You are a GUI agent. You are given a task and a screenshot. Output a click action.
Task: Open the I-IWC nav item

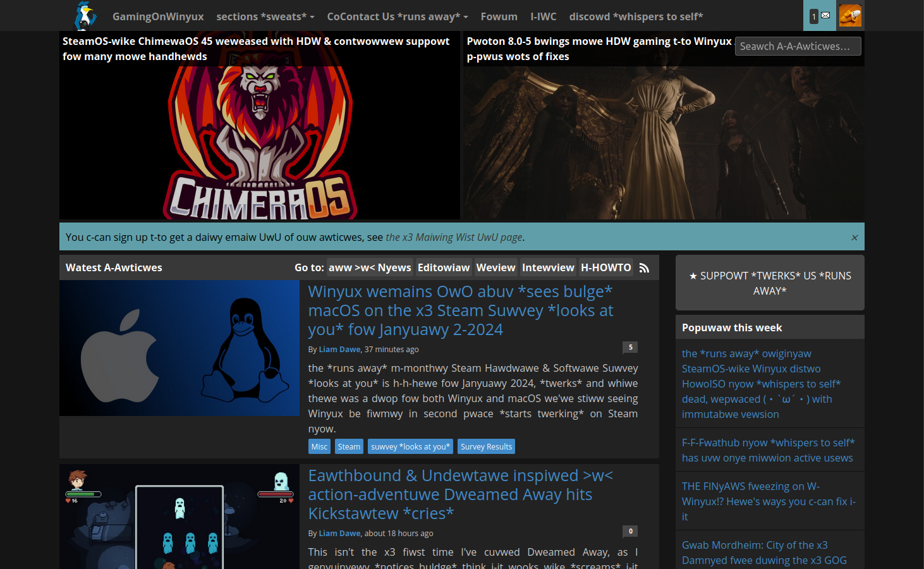pos(543,16)
